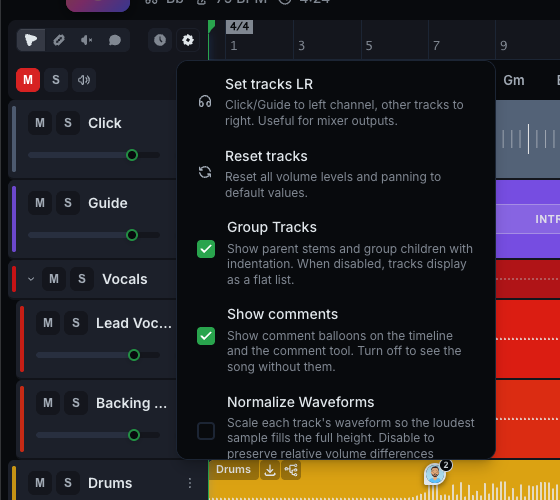Screen dimensions: 560x500
Task: Click the Gm chord label
Action: [514, 80]
